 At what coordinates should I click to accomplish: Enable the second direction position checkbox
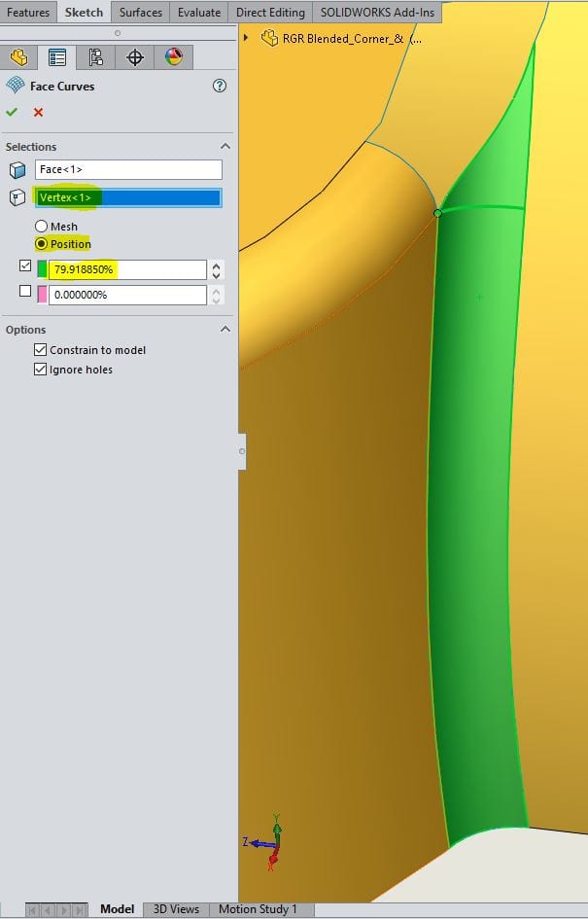(25, 291)
